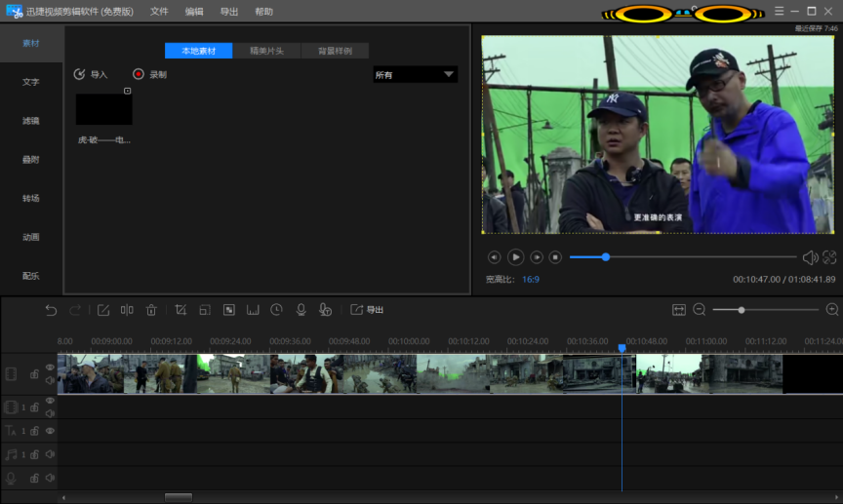Hide the main video track with eye icon
Screen dimensions: 843x504
pos(50,368)
